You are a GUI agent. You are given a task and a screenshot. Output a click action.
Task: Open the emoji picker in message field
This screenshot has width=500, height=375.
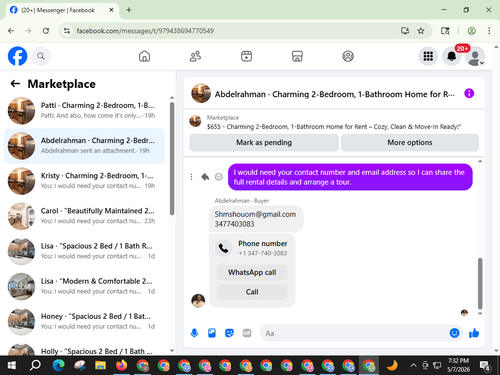click(x=454, y=333)
